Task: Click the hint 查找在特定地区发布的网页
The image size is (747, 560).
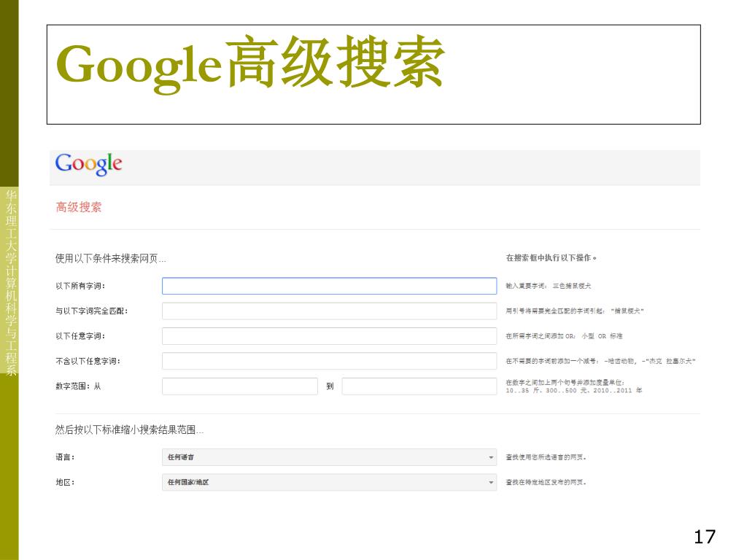Action: point(546,483)
